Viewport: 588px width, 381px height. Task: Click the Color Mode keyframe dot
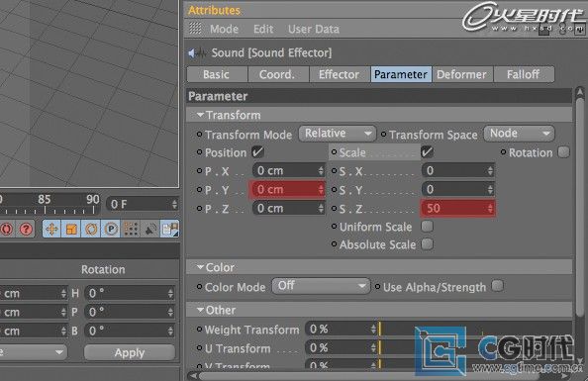click(x=199, y=287)
